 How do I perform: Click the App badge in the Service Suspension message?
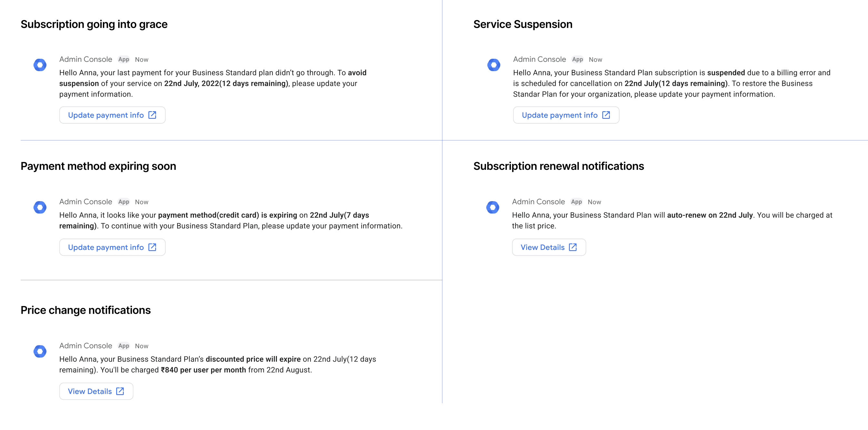(x=577, y=60)
